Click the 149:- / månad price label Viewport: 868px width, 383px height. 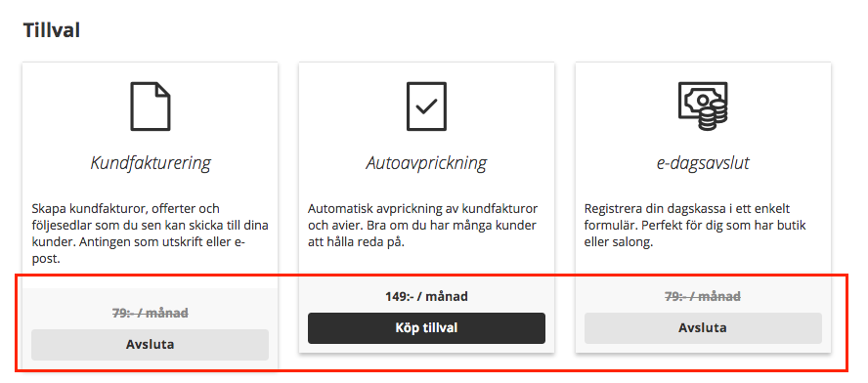426,297
